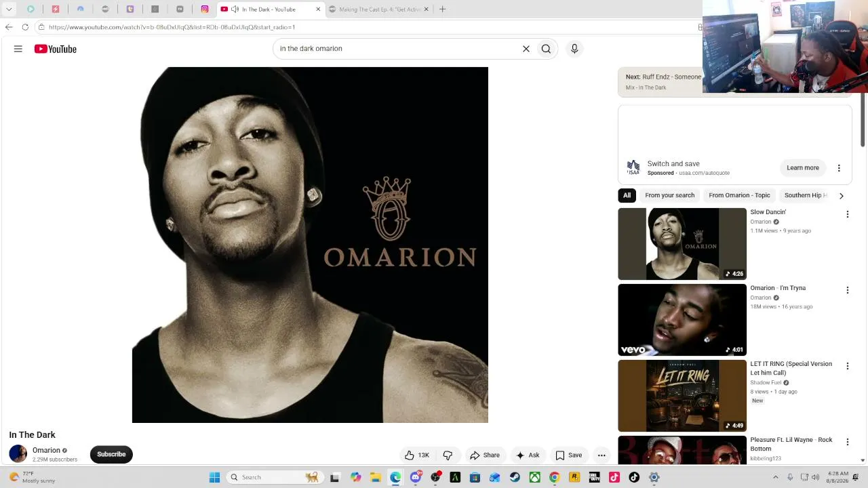Viewport: 868px width, 488px height.
Task: Mute the In The Dark tab audio
Action: coord(235,9)
